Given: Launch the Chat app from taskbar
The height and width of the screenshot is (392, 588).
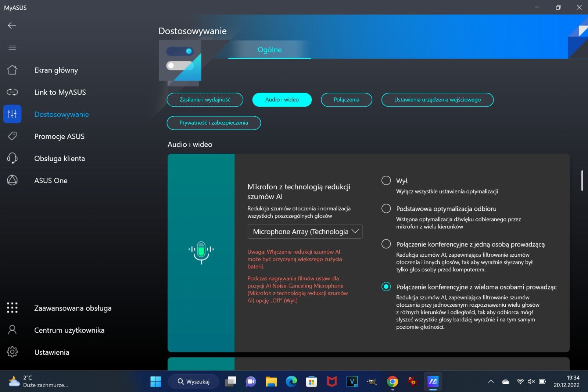Looking at the screenshot, I should click(x=251, y=382).
